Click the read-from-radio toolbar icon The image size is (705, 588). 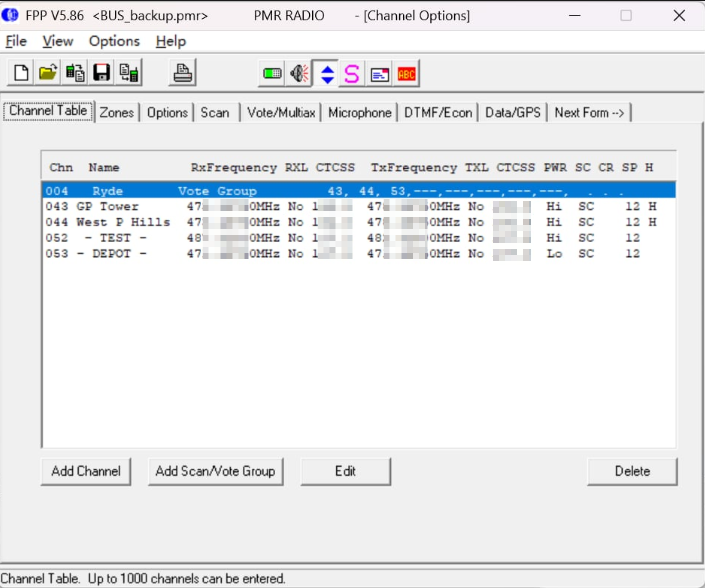click(x=75, y=73)
